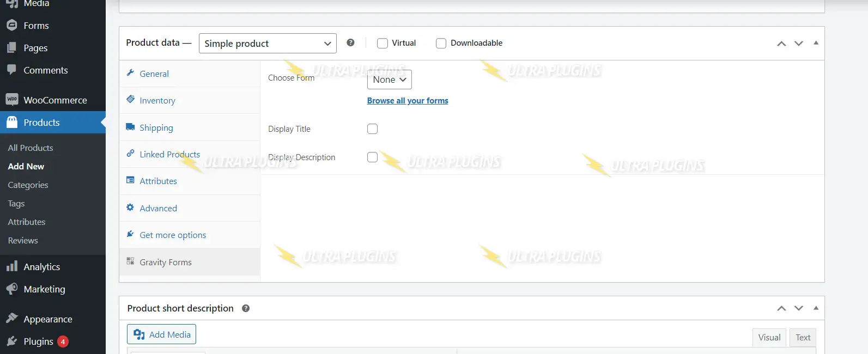868x354 pixels.
Task: Click the Attributes tab list icon
Action: point(130,180)
